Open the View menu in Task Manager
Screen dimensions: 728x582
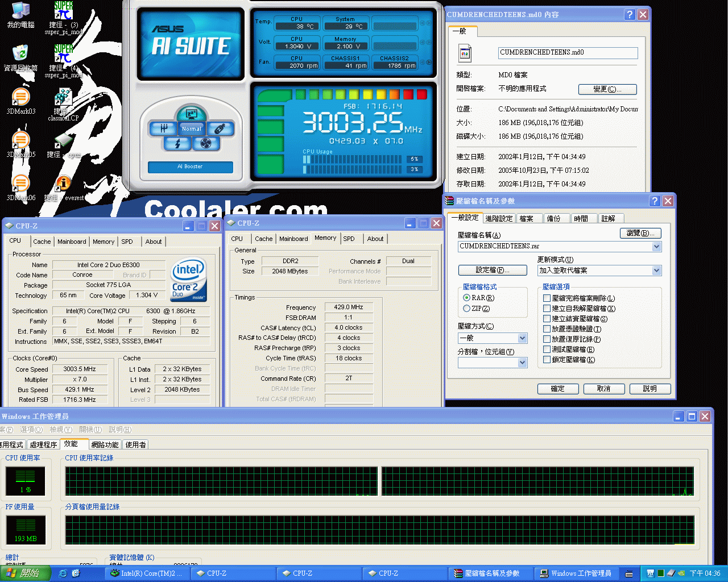60,430
